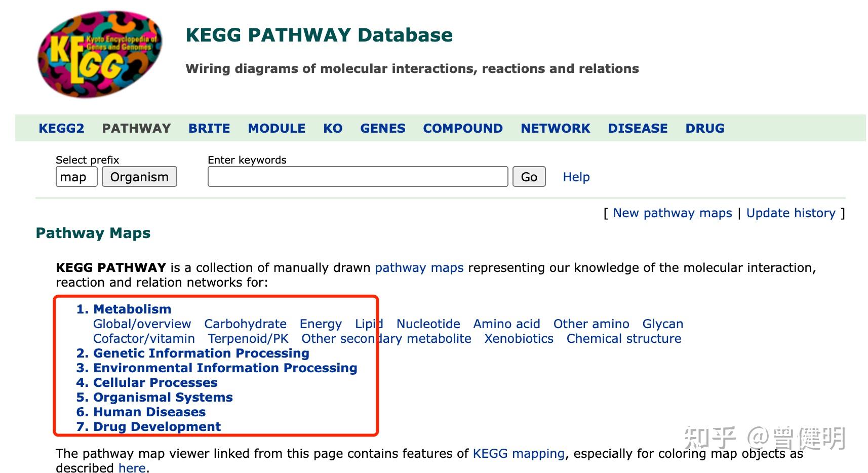868x473 pixels.
Task: Select the Carbohydrate metabolism link
Action: pyautogui.click(x=245, y=324)
